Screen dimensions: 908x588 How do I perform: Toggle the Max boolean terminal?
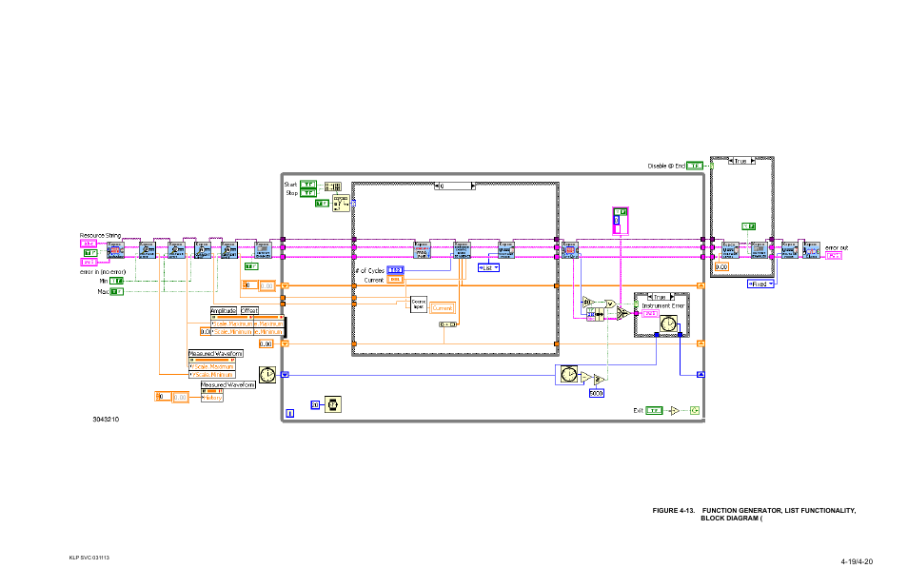pos(117,292)
